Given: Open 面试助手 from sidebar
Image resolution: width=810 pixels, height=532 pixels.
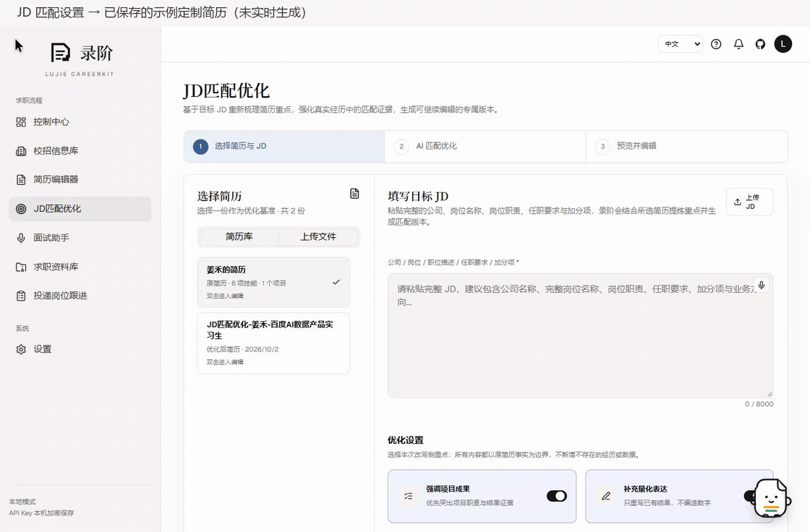Looking at the screenshot, I should pos(80,238).
